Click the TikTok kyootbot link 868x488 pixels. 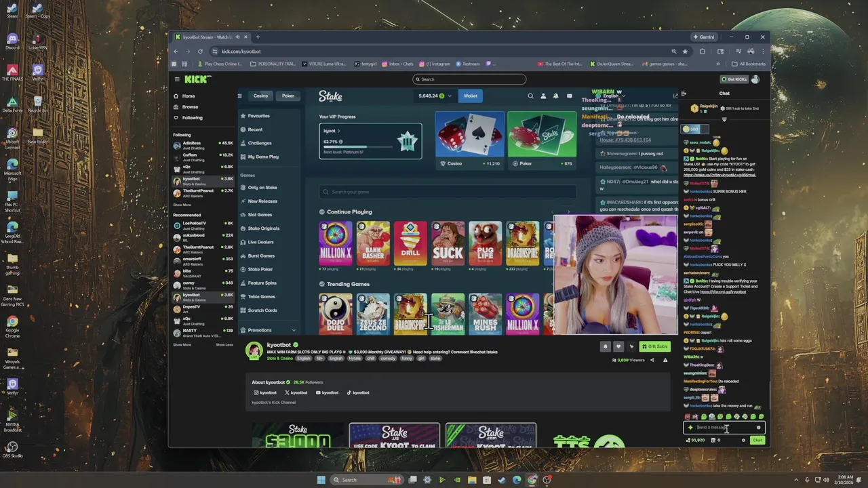(x=358, y=392)
